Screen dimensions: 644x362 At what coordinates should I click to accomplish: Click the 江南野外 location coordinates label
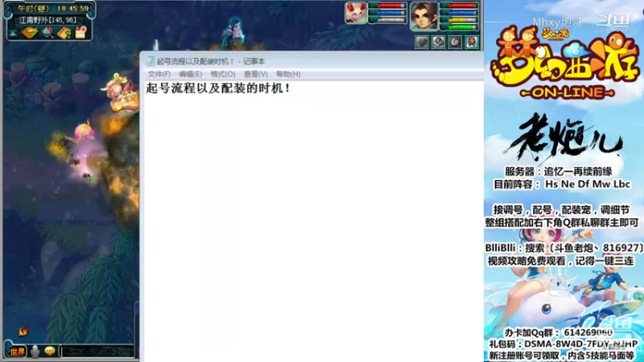48,19
